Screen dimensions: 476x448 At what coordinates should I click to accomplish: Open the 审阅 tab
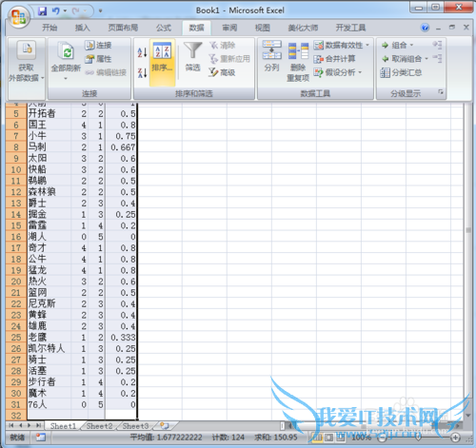click(x=229, y=28)
